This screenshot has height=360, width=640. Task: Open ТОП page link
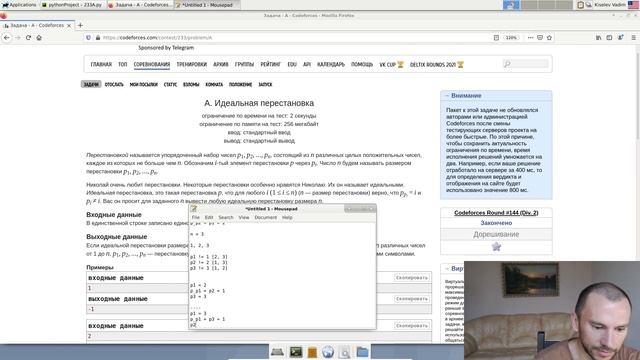[122, 64]
